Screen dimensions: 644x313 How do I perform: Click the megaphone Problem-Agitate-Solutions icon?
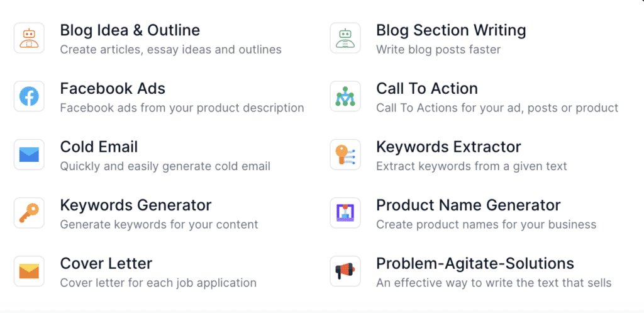pos(345,271)
